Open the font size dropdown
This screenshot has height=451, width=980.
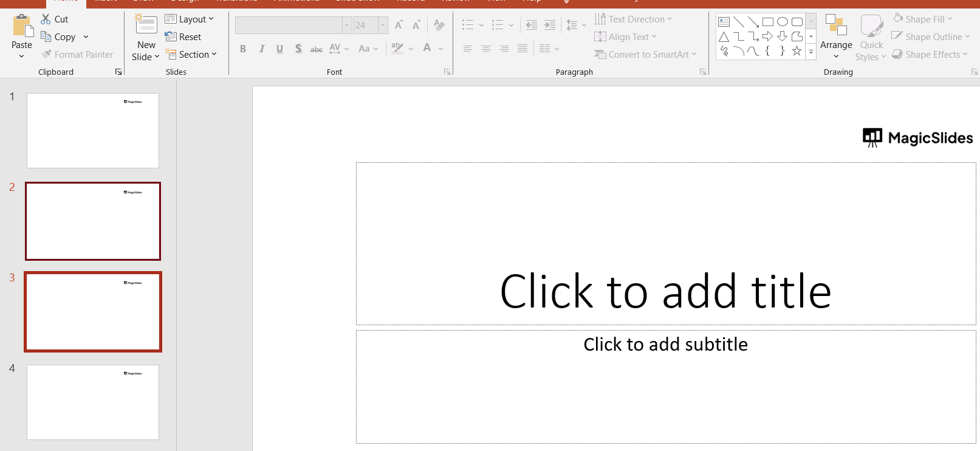(383, 26)
